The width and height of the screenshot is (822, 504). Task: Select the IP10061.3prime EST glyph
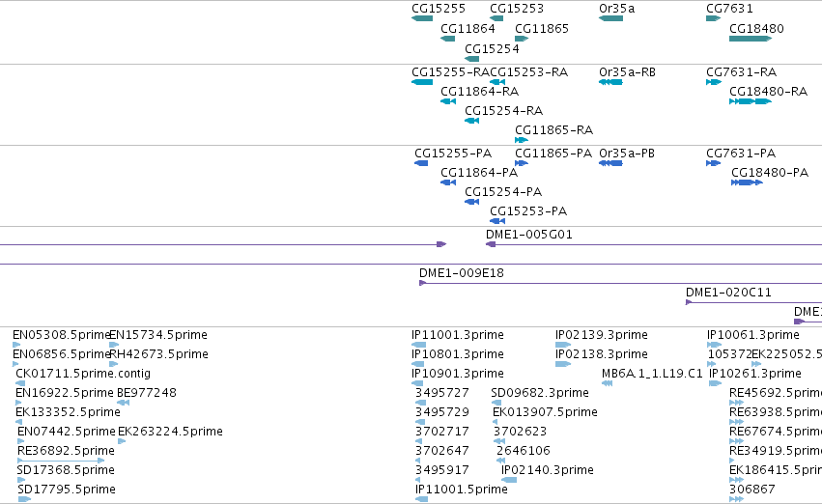(x=714, y=345)
